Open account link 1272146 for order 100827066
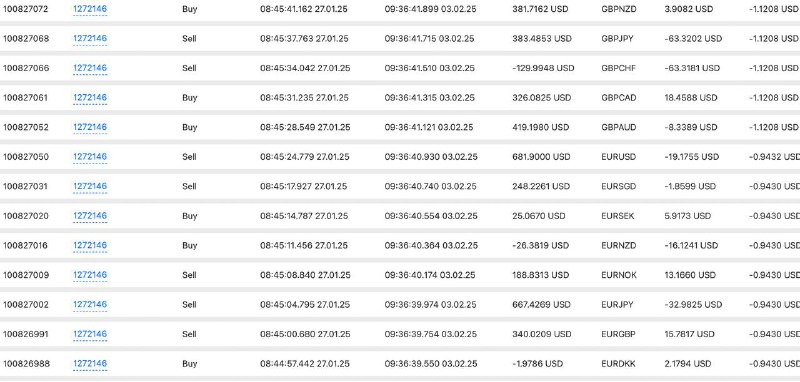800x382 pixels. [90, 68]
